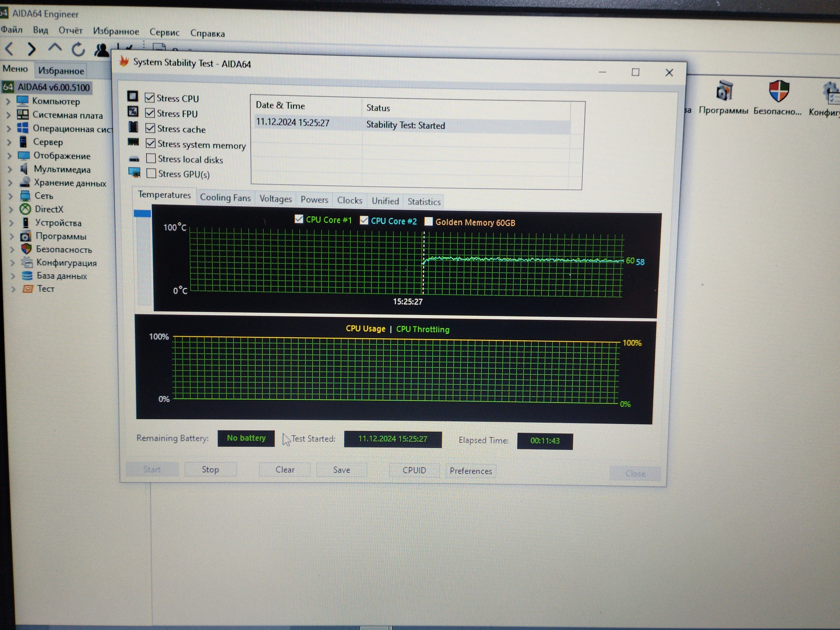Expand the DirectX tree node
The height and width of the screenshot is (630, 840).
coord(11,210)
